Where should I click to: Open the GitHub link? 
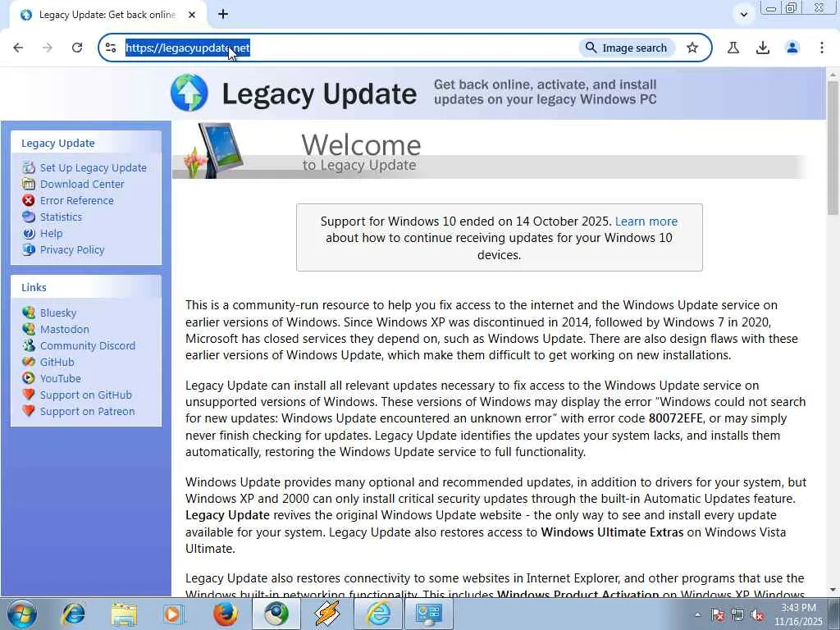pyautogui.click(x=57, y=362)
